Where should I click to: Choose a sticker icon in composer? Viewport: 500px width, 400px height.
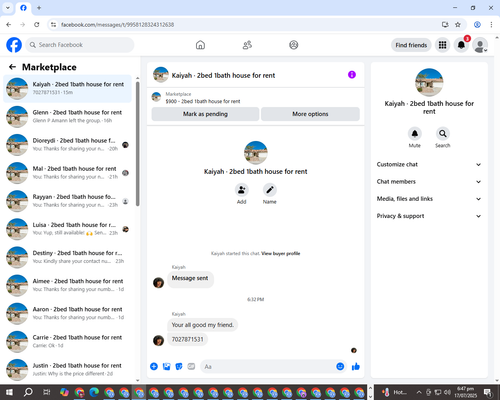[x=179, y=367]
